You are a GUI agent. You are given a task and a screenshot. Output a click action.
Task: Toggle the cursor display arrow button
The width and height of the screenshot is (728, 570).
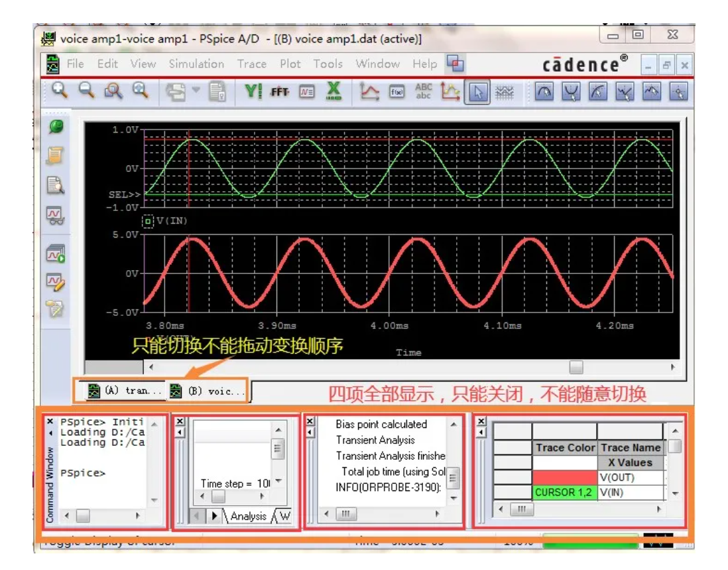pos(477,92)
